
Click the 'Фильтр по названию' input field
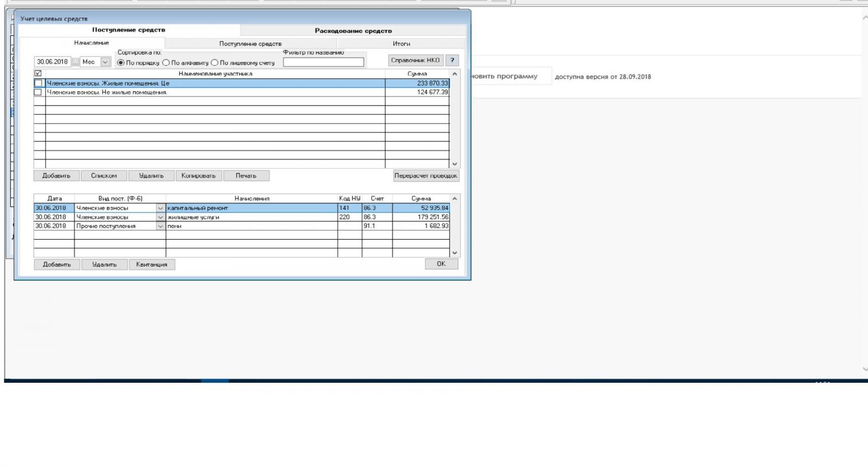[x=323, y=62]
